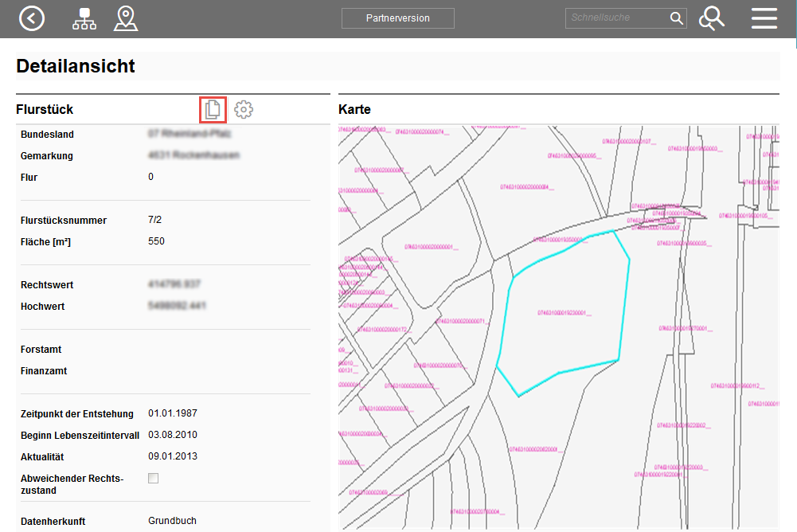Click the Flurstücksnummer value 7/2
Image resolution: width=797 pixels, height=532 pixels.
tap(155, 220)
